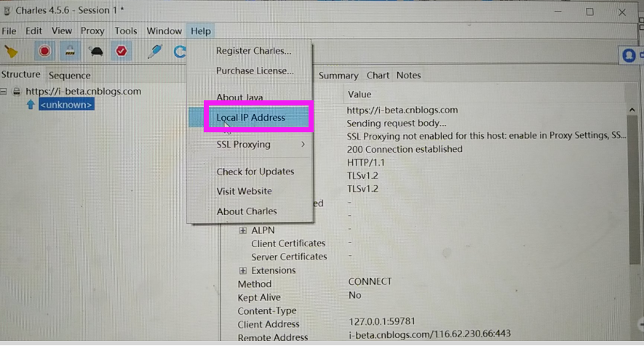
Task: Select Visit Website menu entry
Action: coord(244,191)
